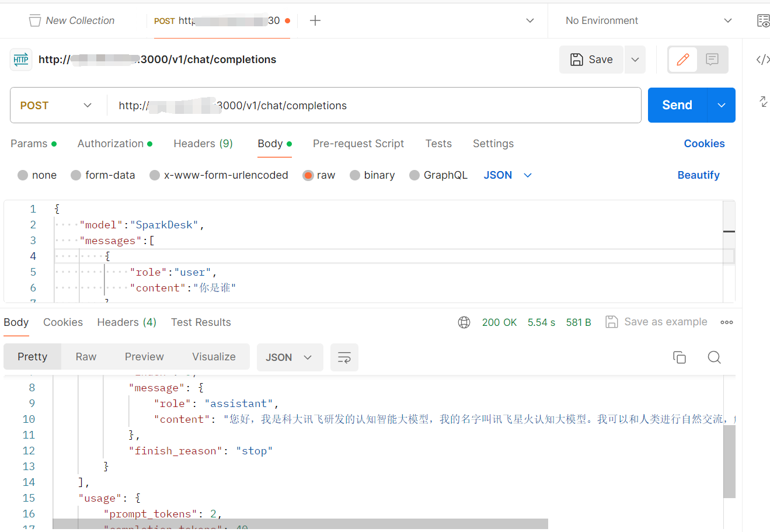Click the 581 B response size

tap(579, 322)
